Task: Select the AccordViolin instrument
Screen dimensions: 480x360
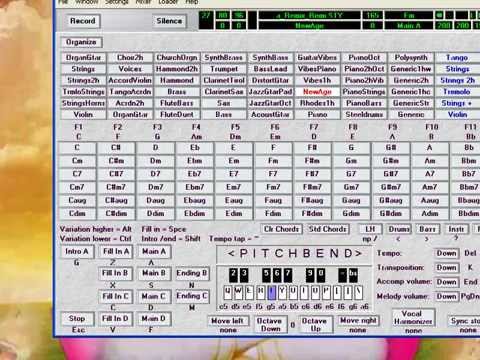Action: pyautogui.click(x=130, y=80)
